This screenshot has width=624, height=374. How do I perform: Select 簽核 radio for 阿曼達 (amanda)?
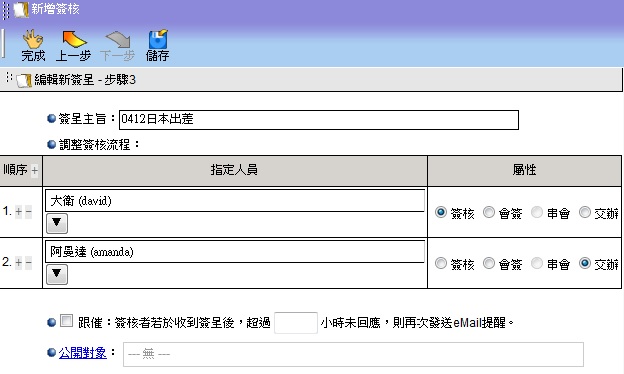tap(441, 263)
